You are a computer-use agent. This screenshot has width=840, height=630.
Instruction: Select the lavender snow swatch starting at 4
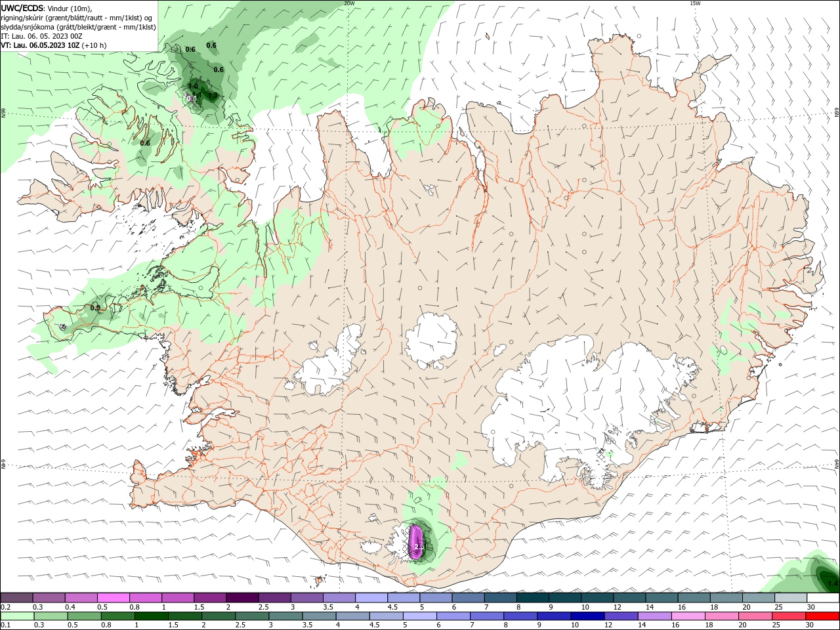click(x=371, y=597)
